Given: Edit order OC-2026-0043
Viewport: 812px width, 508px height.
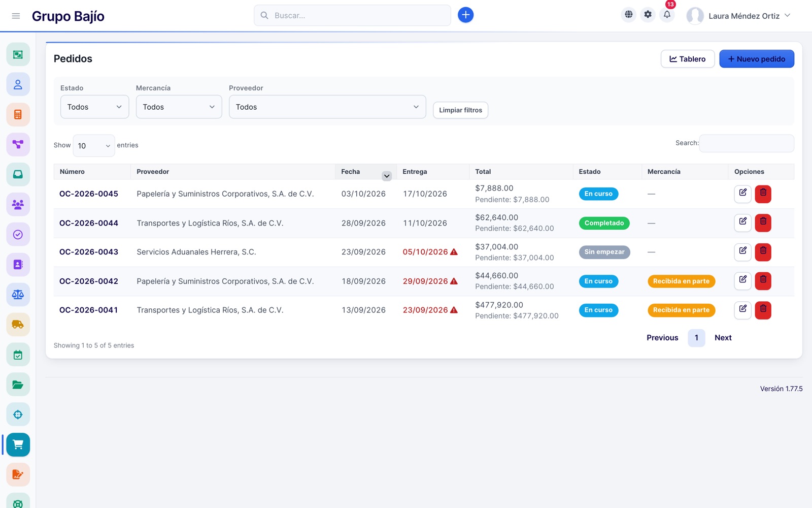Looking at the screenshot, I should (x=742, y=251).
